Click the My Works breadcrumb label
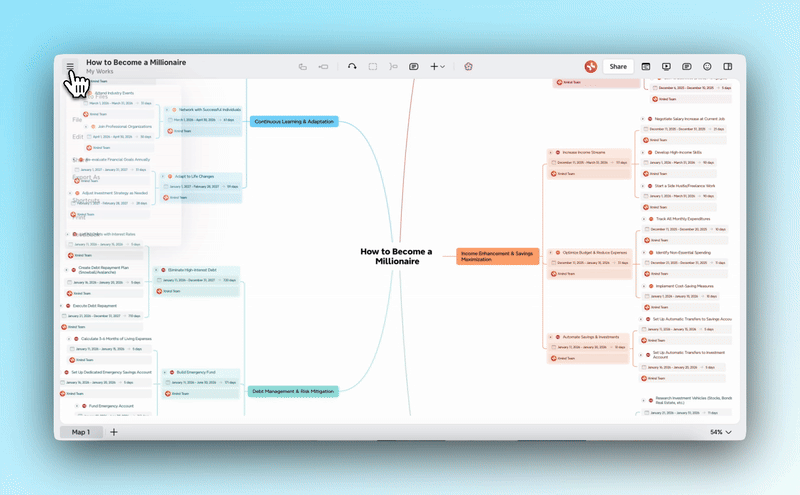800x495 pixels. pos(99,72)
